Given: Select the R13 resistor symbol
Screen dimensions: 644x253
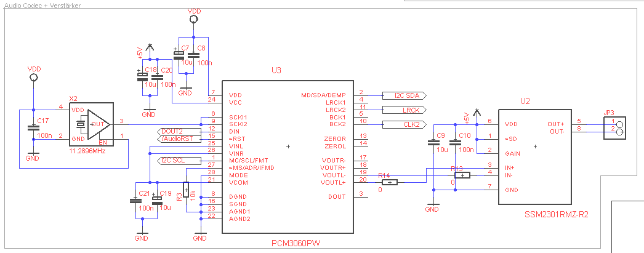Looking at the screenshot, I should [463, 175].
